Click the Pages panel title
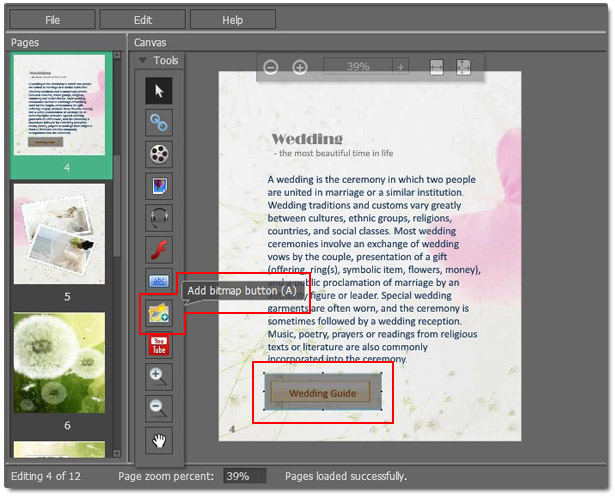The image size is (615, 497). (x=25, y=42)
